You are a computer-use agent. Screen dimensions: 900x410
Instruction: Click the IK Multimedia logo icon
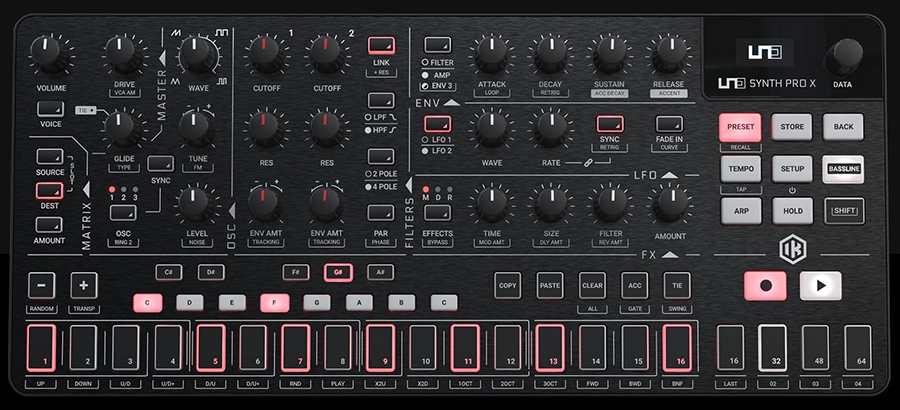[x=793, y=250]
